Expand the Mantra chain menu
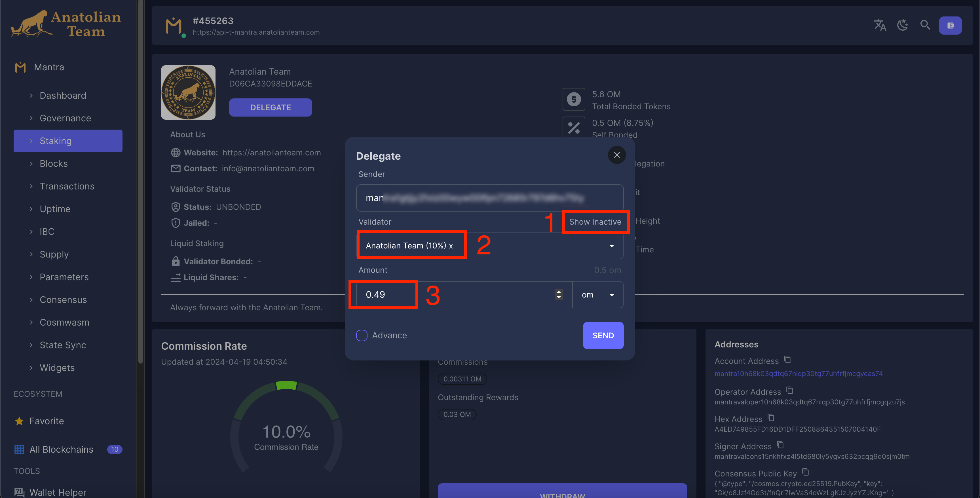 point(68,67)
